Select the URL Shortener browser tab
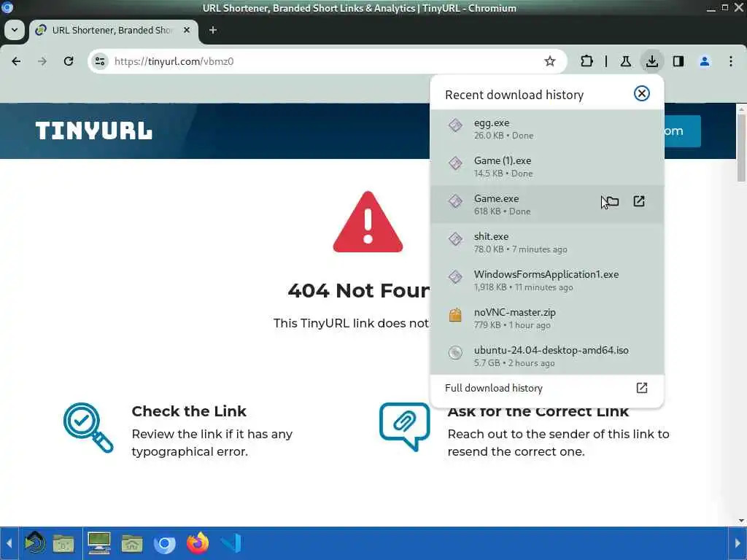 [113, 31]
